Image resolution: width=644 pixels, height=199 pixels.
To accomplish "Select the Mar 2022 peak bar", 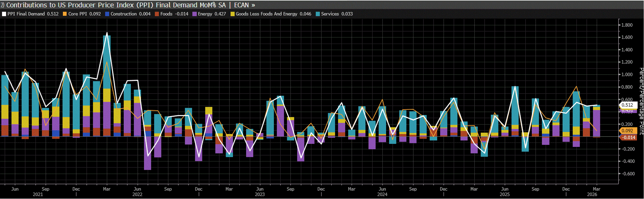I will click(x=107, y=86).
